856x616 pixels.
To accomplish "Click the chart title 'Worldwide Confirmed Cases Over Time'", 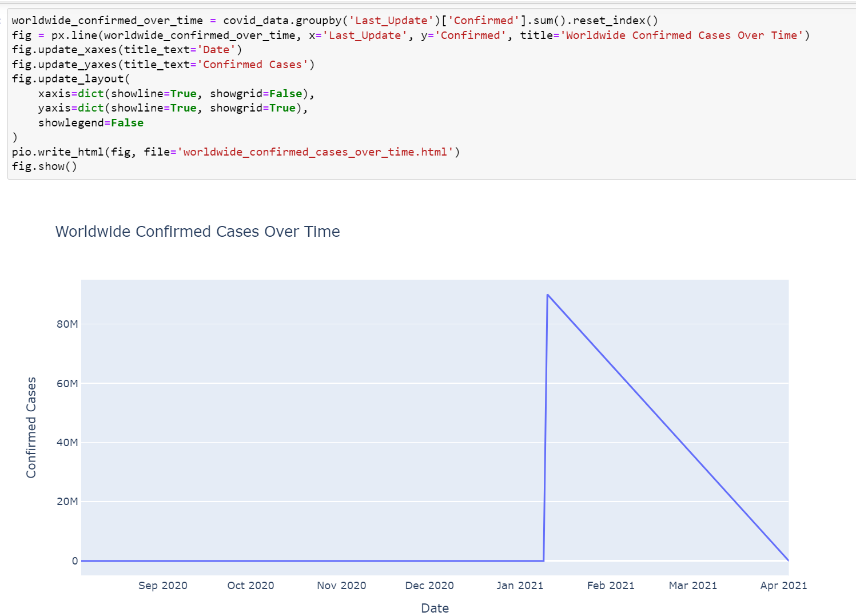I will (197, 232).
